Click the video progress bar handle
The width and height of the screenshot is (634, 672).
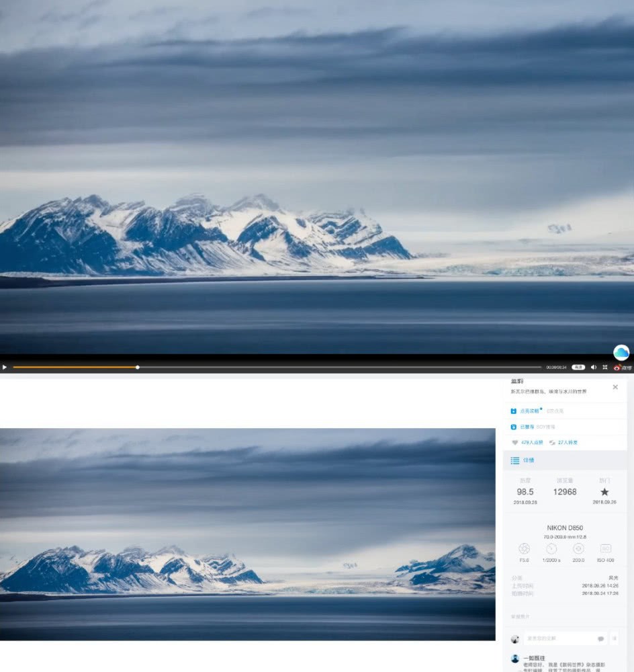(138, 368)
